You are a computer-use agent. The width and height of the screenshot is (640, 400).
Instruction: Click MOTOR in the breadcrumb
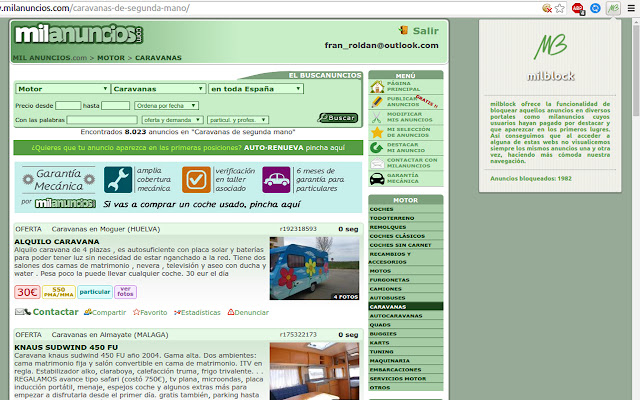click(111, 58)
